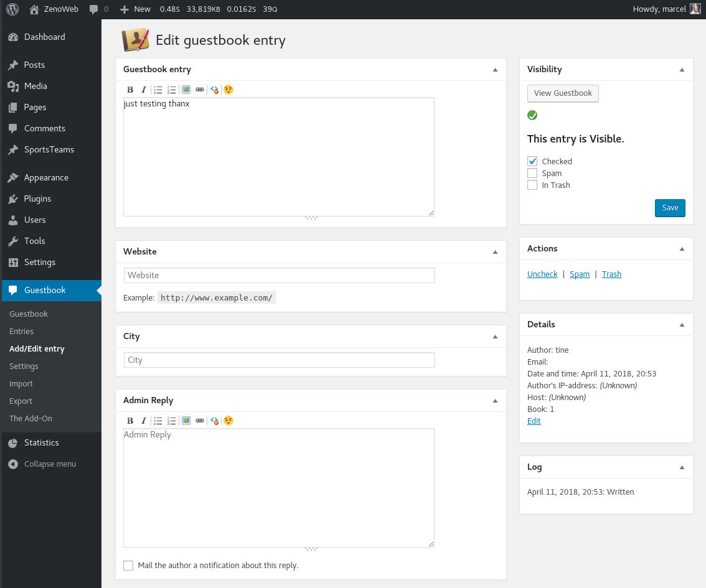Collapse the Details panel
Viewport: 706px width, 588px height.
tap(682, 325)
